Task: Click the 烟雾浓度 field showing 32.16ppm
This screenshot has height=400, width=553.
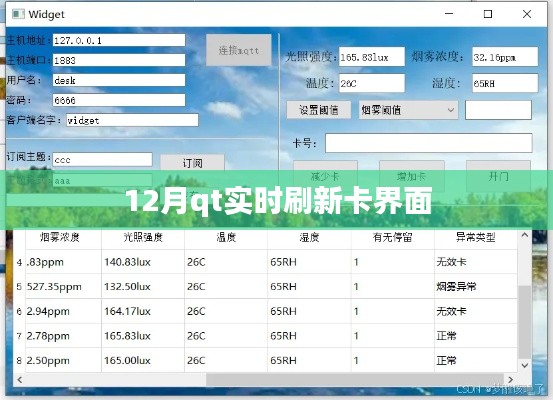Action: [x=505, y=57]
